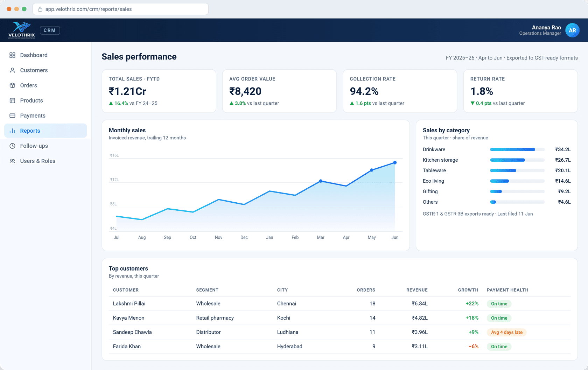Click the Ananya Rao profile name
588x370 pixels.
pyautogui.click(x=546, y=27)
